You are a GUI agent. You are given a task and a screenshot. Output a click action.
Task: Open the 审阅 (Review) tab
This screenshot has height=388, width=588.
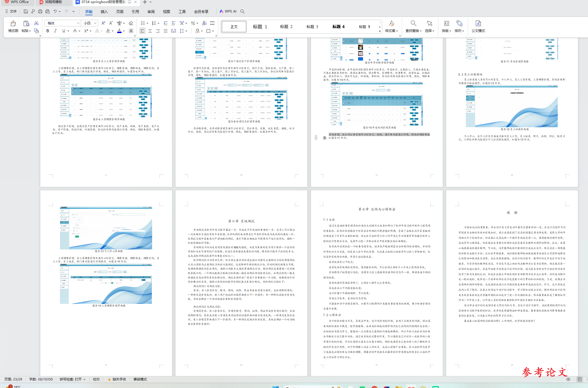(x=151, y=11)
